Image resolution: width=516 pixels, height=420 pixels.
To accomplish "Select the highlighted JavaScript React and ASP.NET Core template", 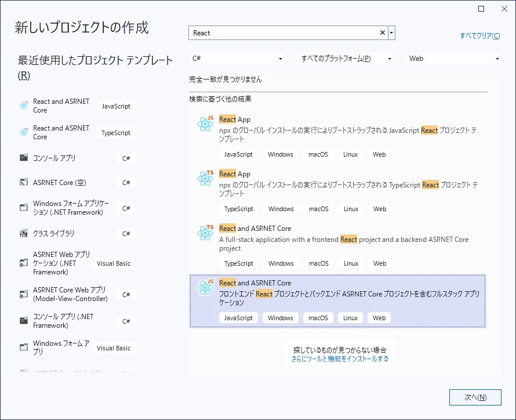I will pyautogui.click(x=337, y=301).
